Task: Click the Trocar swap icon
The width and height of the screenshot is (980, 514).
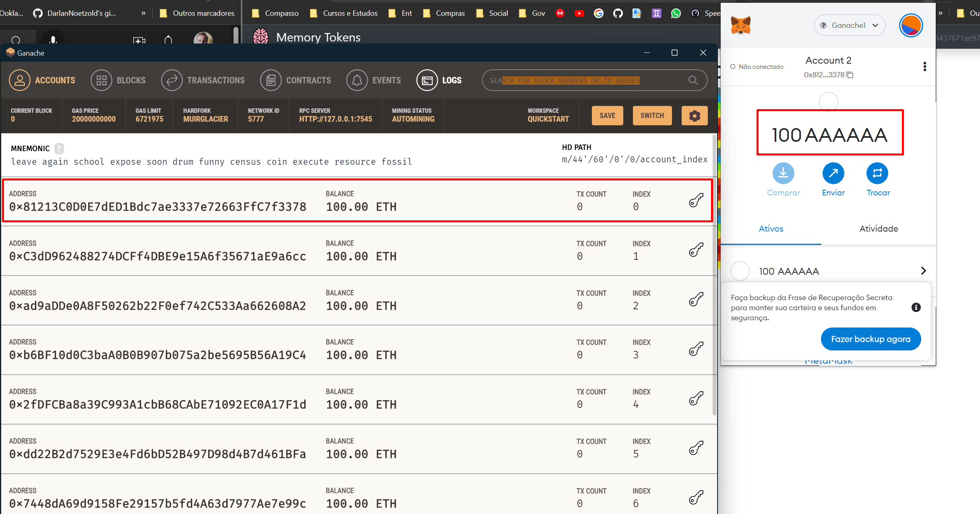Action: click(877, 174)
